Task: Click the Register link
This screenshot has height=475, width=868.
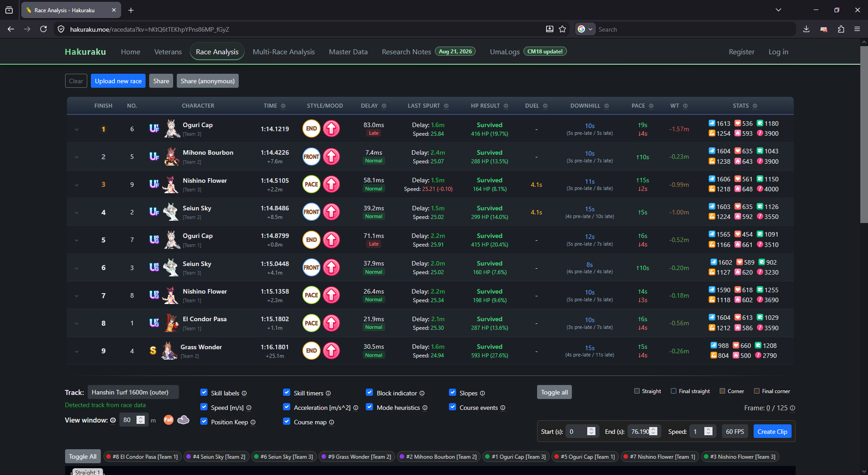Action: click(741, 52)
